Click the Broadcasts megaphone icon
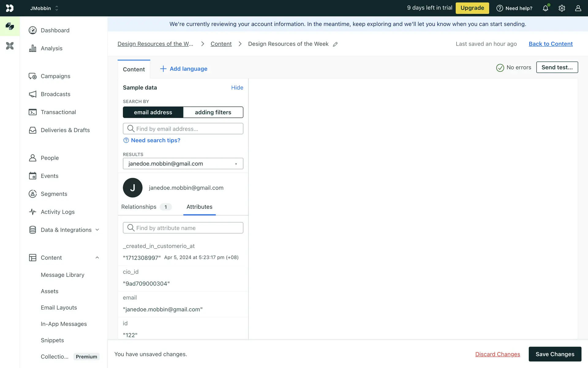This screenshot has width=588, height=368. click(x=32, y=94)
